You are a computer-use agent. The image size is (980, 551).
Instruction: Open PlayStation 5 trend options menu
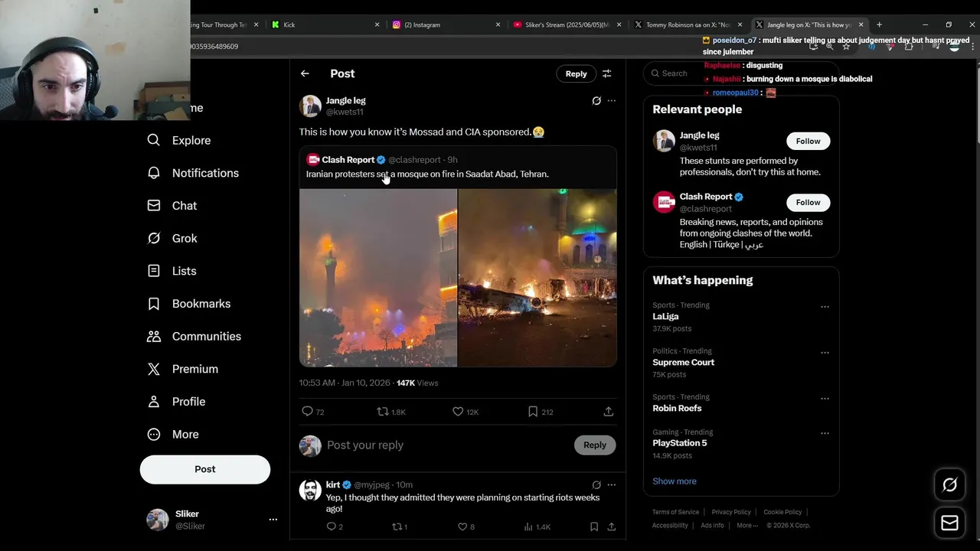(825, 433)
